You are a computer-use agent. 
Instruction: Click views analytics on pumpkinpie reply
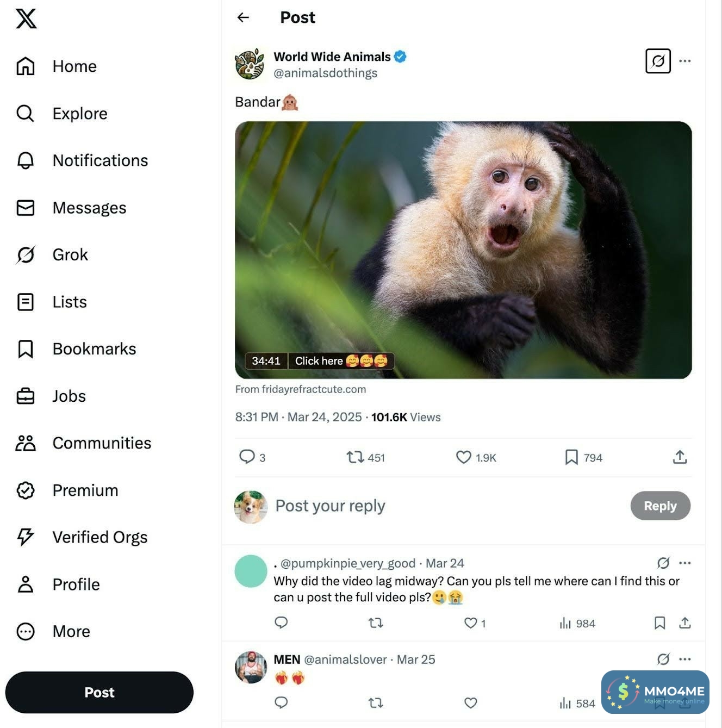(577, 623)
